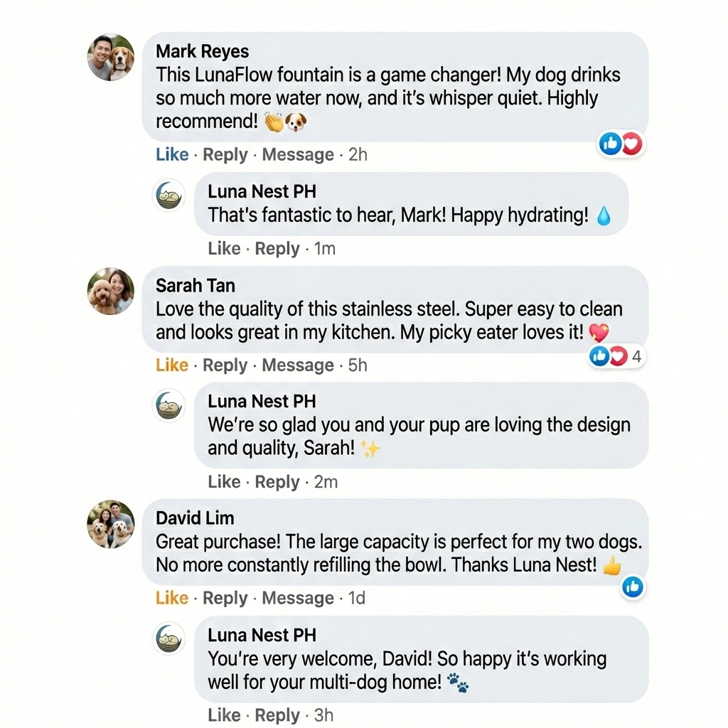Click the 2h timestamp on Mark's comment
The height and width of the screenshot is (728, 728).
click(x=358, y=155)
